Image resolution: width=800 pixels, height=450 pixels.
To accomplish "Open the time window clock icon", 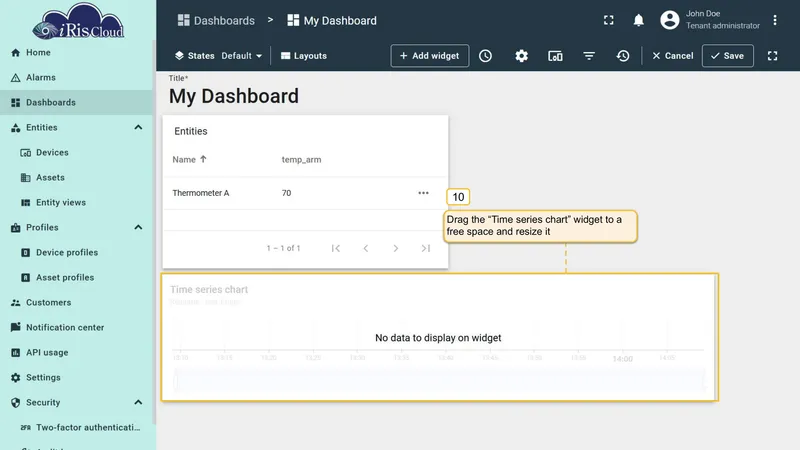I will tap(485, 56).
